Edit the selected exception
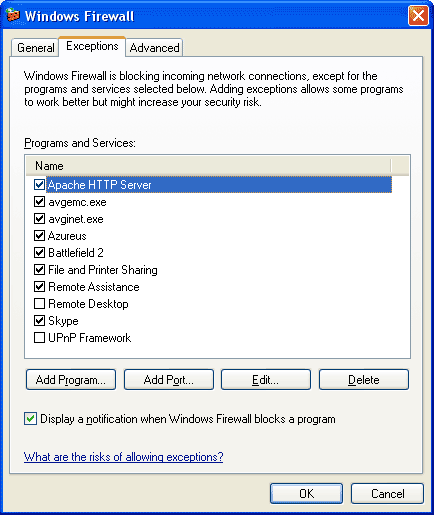Viewport: 434px width, 515px height. [x=266, y=379]
